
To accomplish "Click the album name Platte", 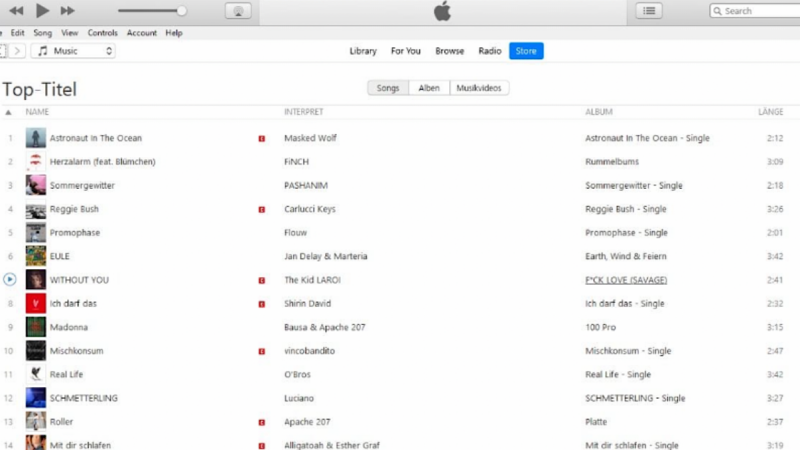I will (596, 422).
